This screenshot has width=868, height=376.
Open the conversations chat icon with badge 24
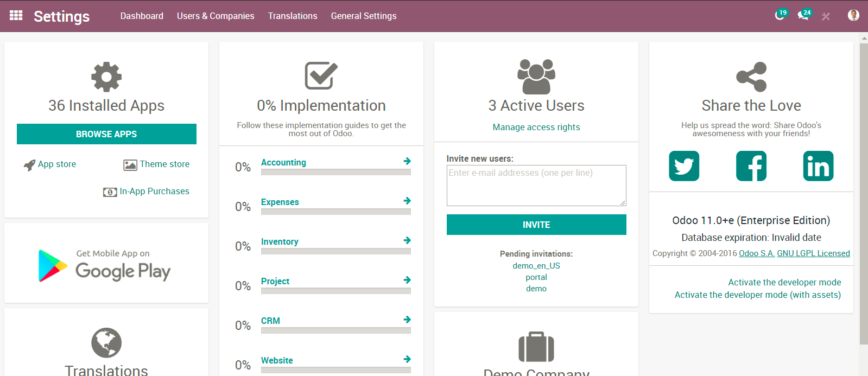pos(803,16)
